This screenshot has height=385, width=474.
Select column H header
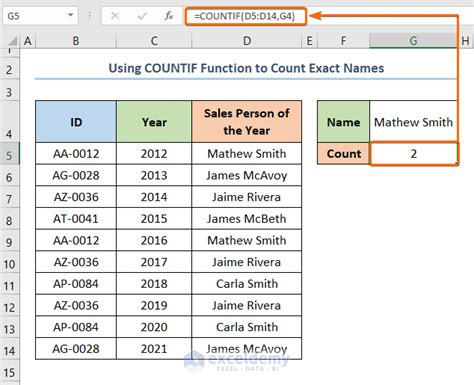point(465,41)
